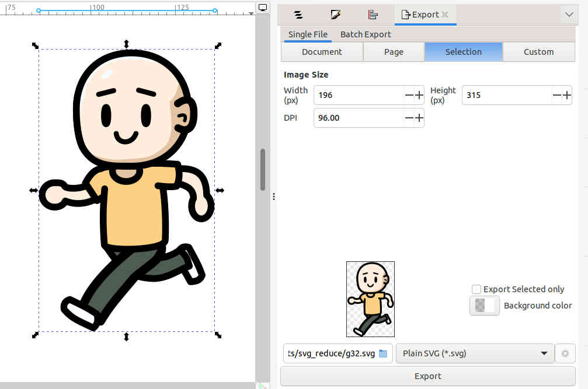Viewport: 588px width, 389px height.
Task: Click the top-right corner resize handle of selection
Action: pyautogui.click(x=218, y=45)
